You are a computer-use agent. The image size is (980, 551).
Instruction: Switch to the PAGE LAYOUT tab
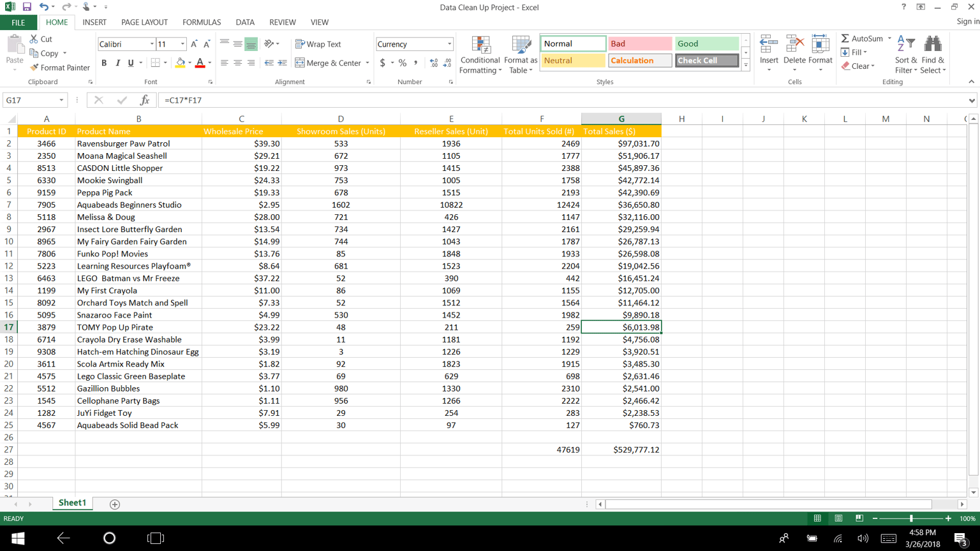click(144, 22)
